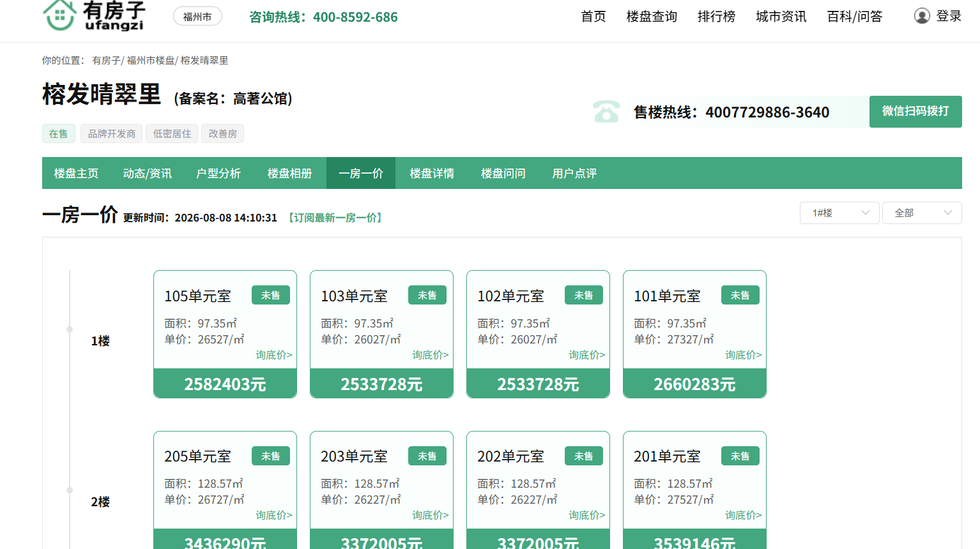Click the 低密居住 tag
Viewport: 980px width, 549px height.
(x=172, y=133)
